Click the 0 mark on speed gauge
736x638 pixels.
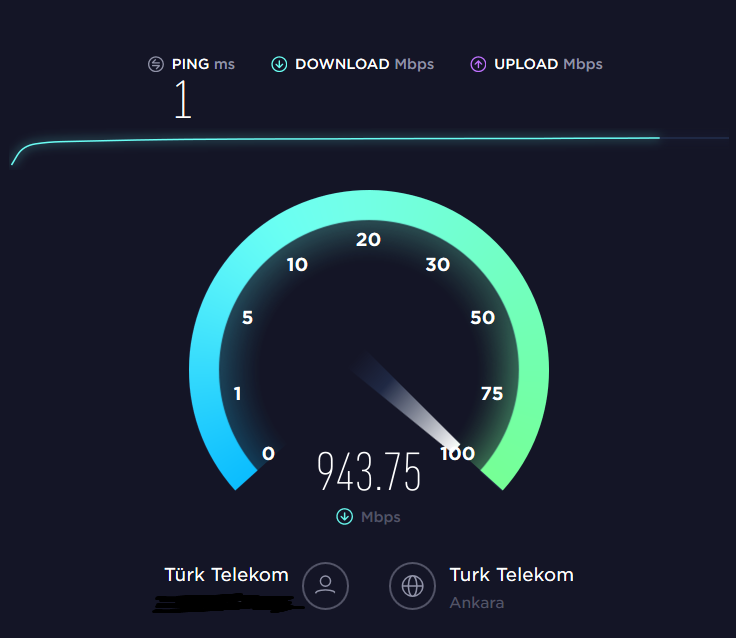click(x=268, y=454)
